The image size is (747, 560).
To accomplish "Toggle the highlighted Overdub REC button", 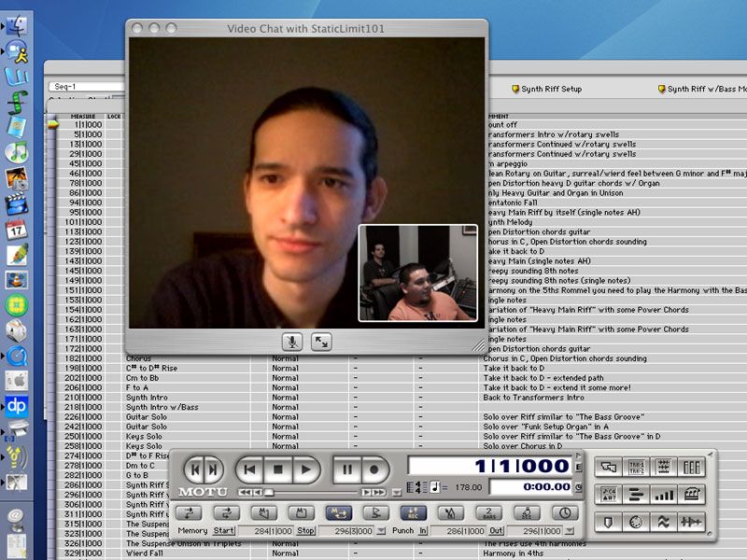I will click(413, 512).
